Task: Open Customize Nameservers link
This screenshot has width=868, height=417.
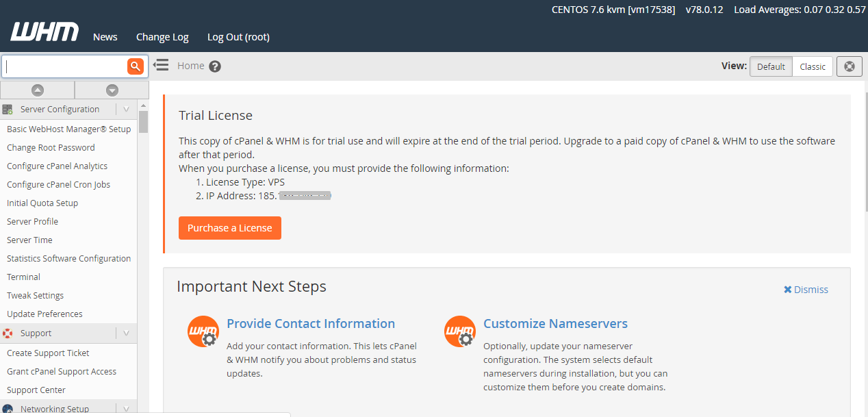Action: coord(555,324)
